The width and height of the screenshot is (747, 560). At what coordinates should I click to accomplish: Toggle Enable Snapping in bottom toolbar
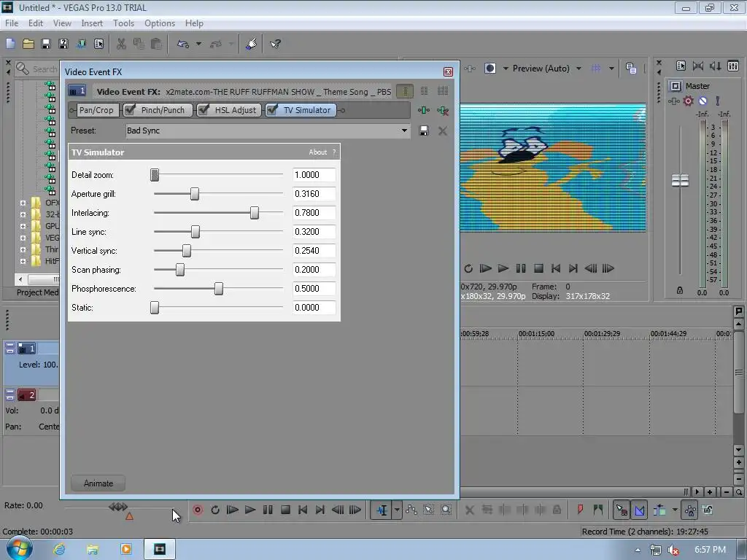click(622, 510)
